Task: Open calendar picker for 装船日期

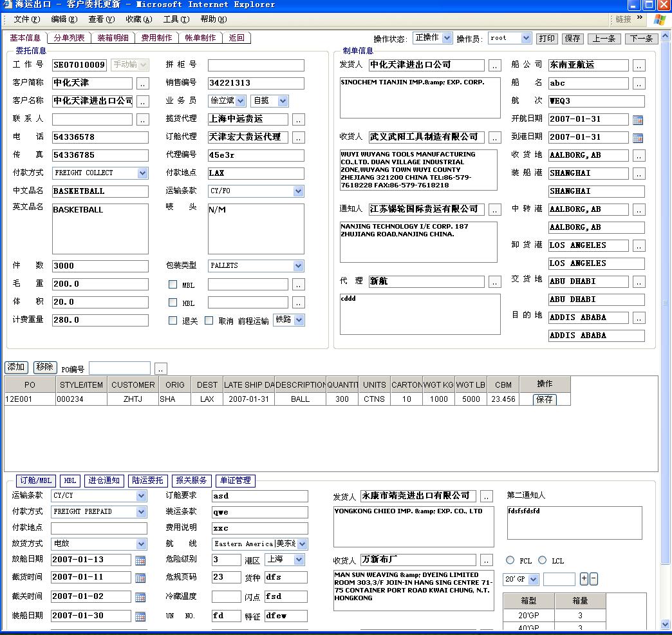Action: click(x=140, y=616)
